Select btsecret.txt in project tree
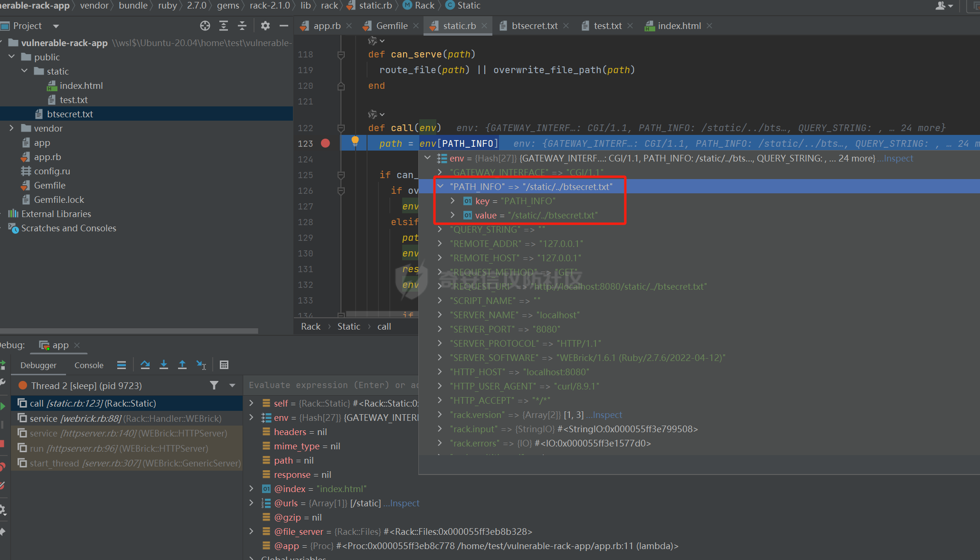The height and width of the screenshot is (560, 980). [x=70, y=114]
